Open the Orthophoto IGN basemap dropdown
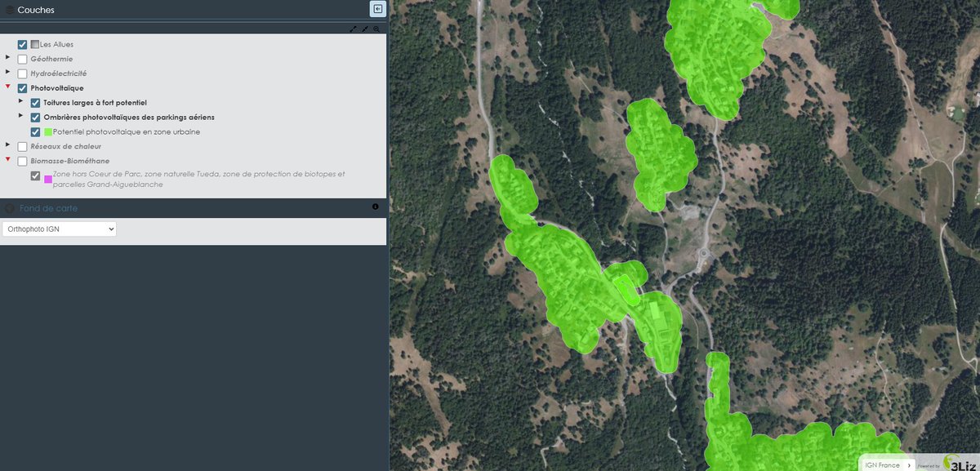The height and width of the screenshot is (471, 980). click(60, 229)
